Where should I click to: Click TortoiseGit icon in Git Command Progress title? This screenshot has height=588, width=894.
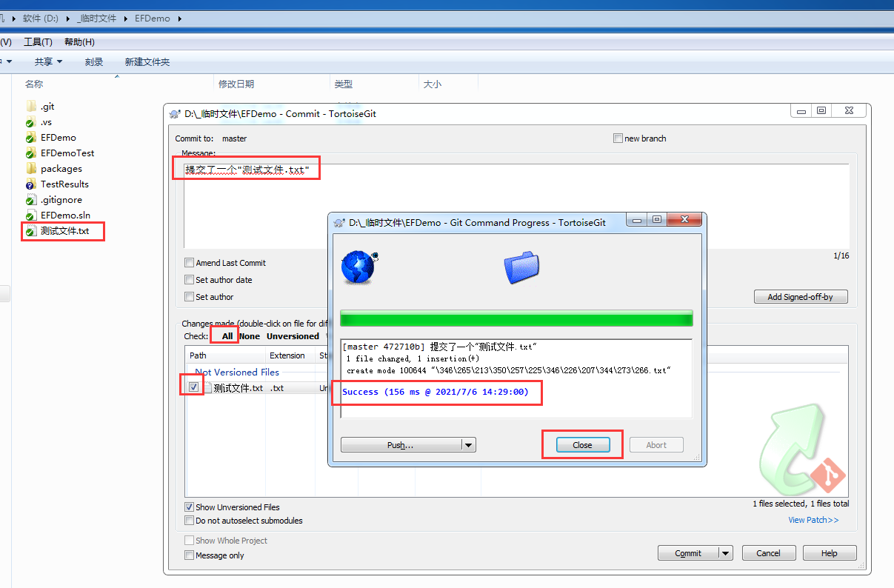[339, 222]
